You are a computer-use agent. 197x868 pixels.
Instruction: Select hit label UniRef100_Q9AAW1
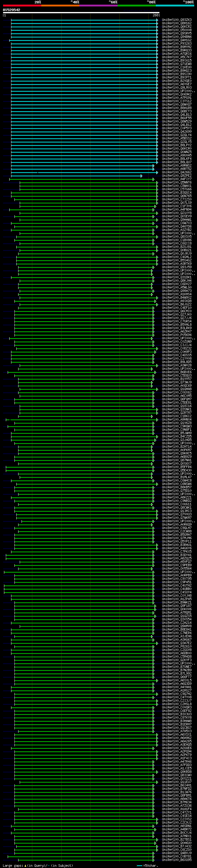[x=177, y=220]
